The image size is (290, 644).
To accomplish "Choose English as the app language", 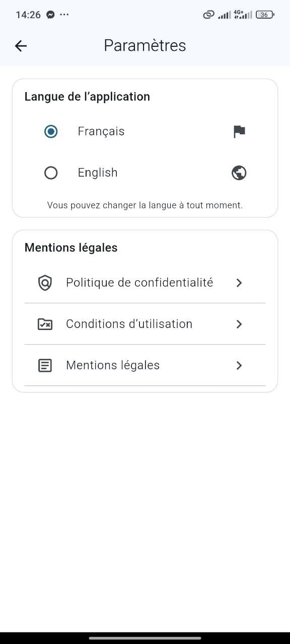I will (x=98, y=173).
